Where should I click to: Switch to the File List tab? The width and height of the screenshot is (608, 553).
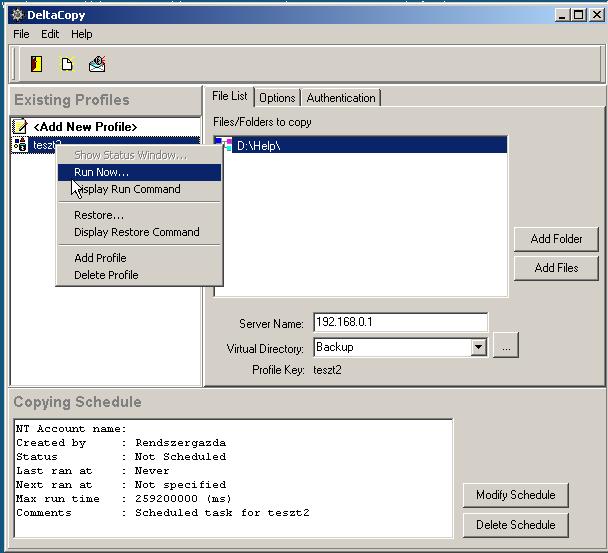[x=229, y=96]
